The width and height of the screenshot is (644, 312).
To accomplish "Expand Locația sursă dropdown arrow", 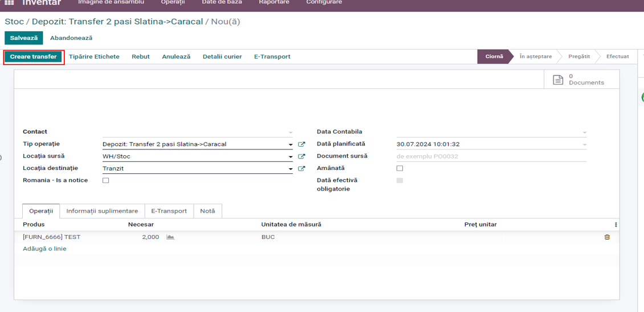I will [x=291, y=157].
